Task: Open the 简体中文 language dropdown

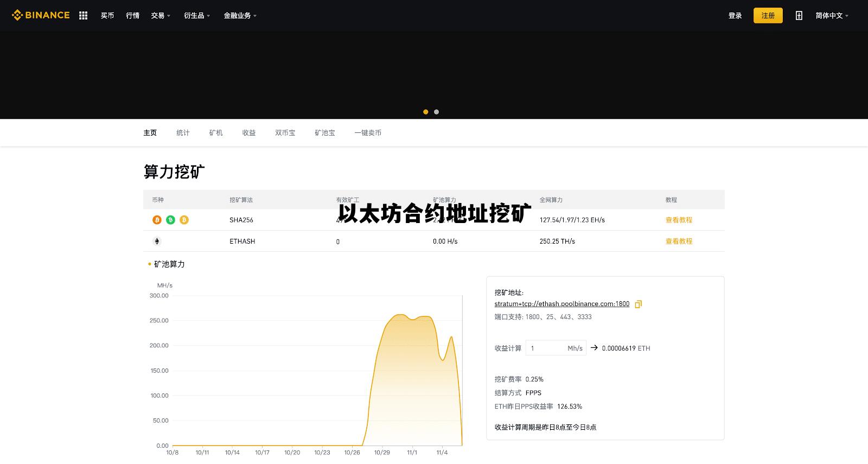Action: (x=832, y=15)
